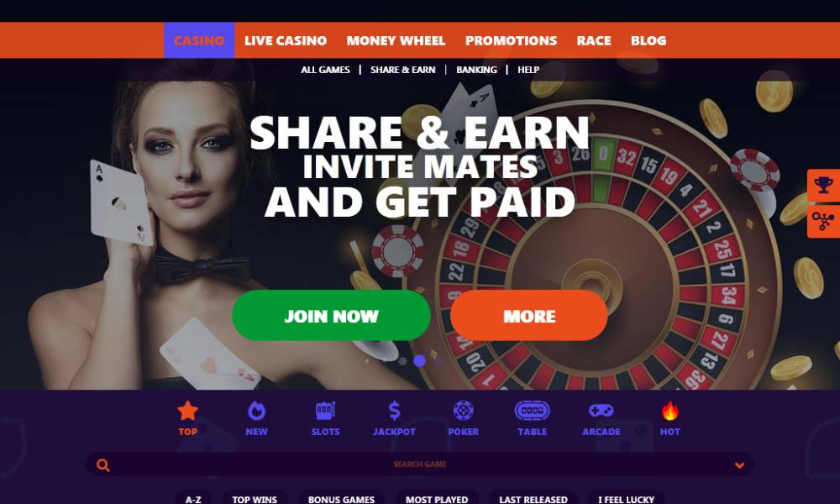Click the orange More button
Viewport: 840px width, 504px height.
pyautogui.click(x=528, y=316)
